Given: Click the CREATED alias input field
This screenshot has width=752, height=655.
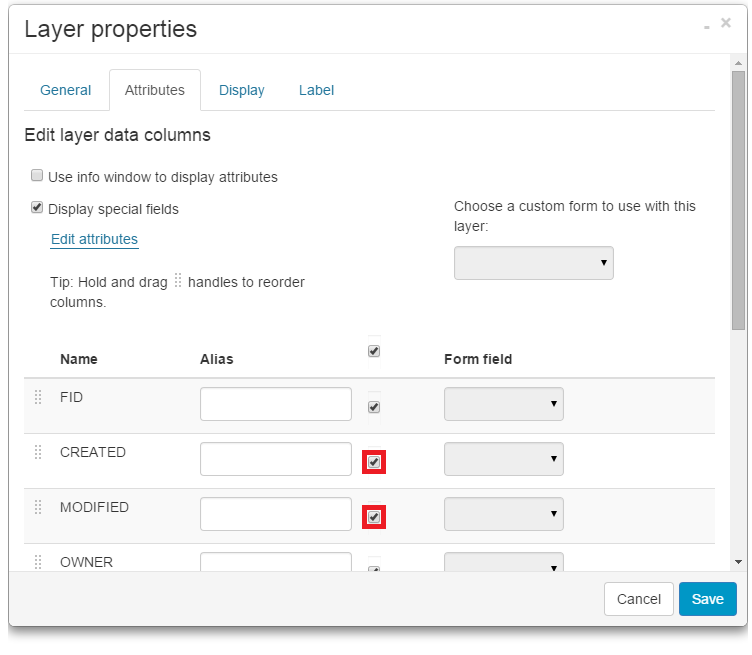Looking at the screenshot, I should click(276, 459).
